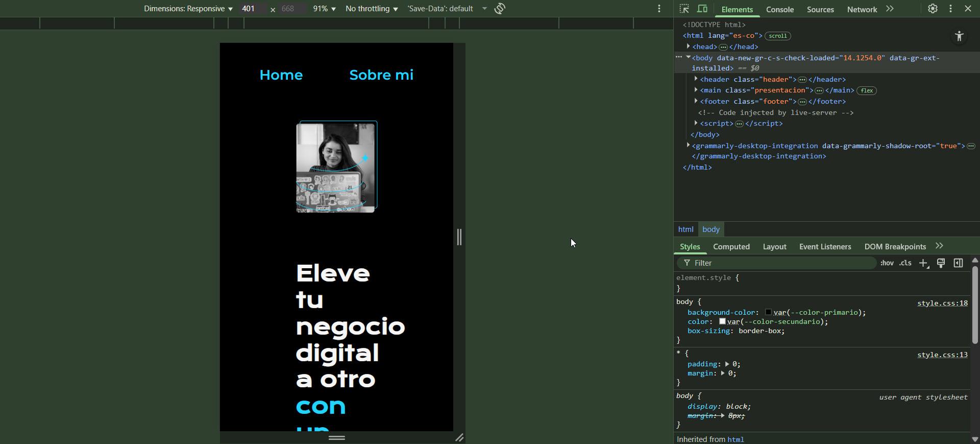This screenshot has width=980, height=444.
Task: Open the style.css:18 source link
Action: 942,303
